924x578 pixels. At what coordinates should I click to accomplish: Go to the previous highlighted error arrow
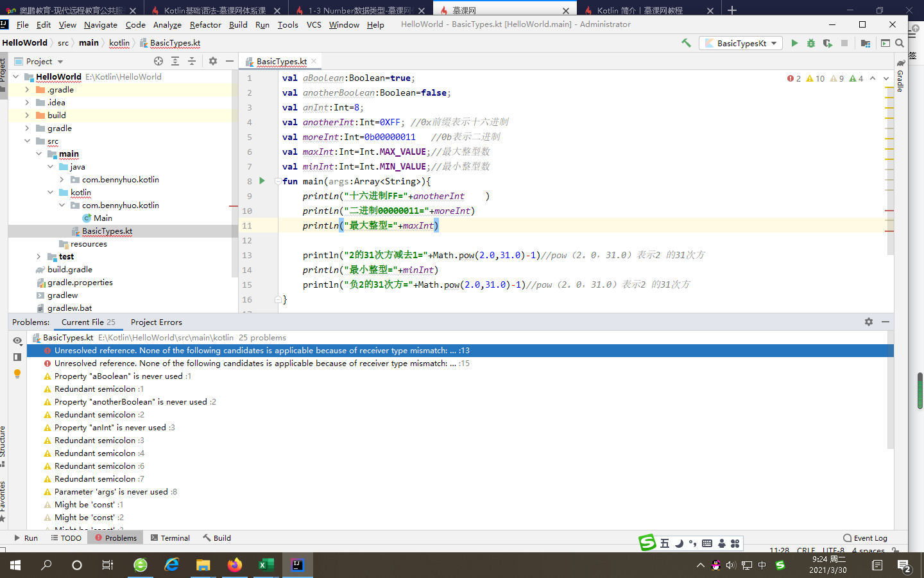[873, 78]
